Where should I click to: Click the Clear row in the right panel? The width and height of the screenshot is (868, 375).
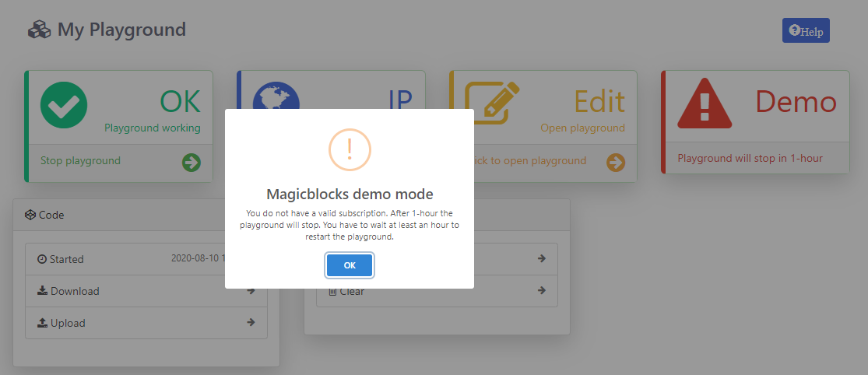click(437, 291)
